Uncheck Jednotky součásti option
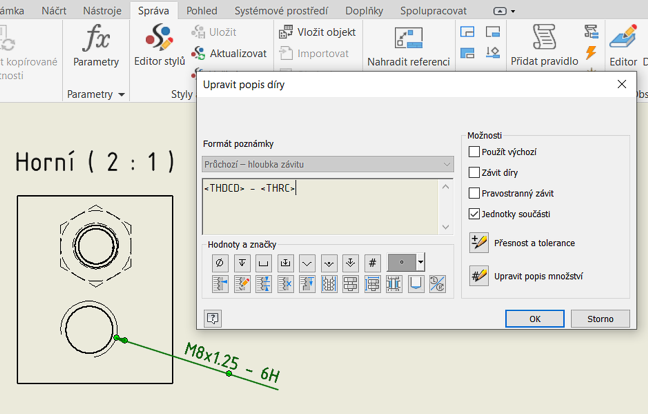The height and width of the screenshot is (414, 648). pos(475,214)
